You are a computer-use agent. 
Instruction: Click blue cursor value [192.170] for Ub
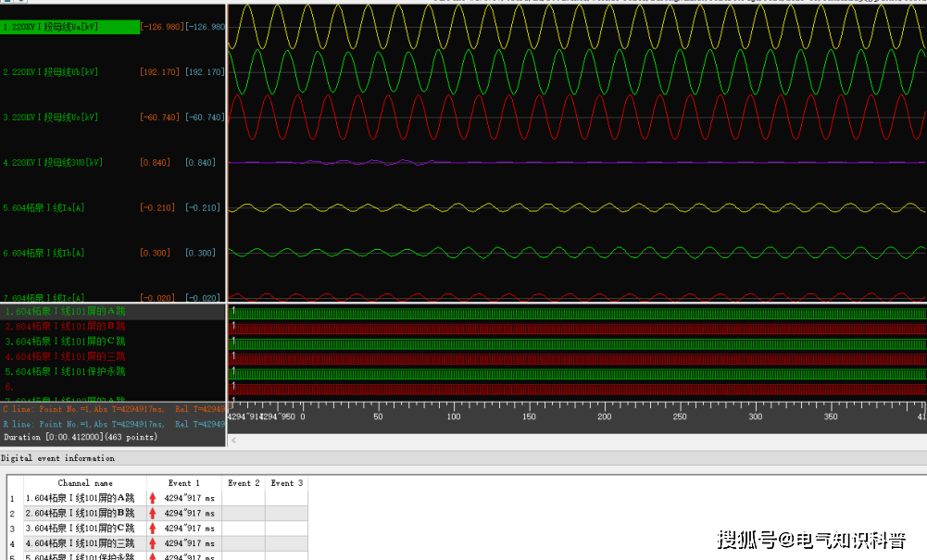tap(205, 72)
